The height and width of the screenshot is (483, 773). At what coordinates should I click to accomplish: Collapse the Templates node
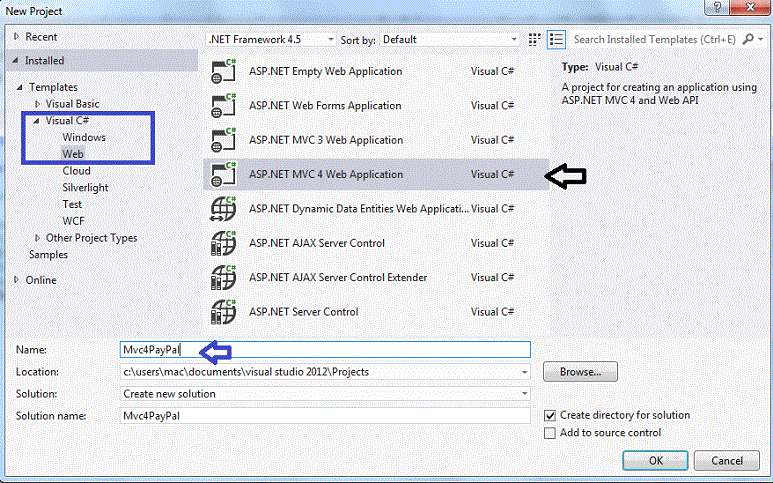pyautogui.click(x=20, y=87)
